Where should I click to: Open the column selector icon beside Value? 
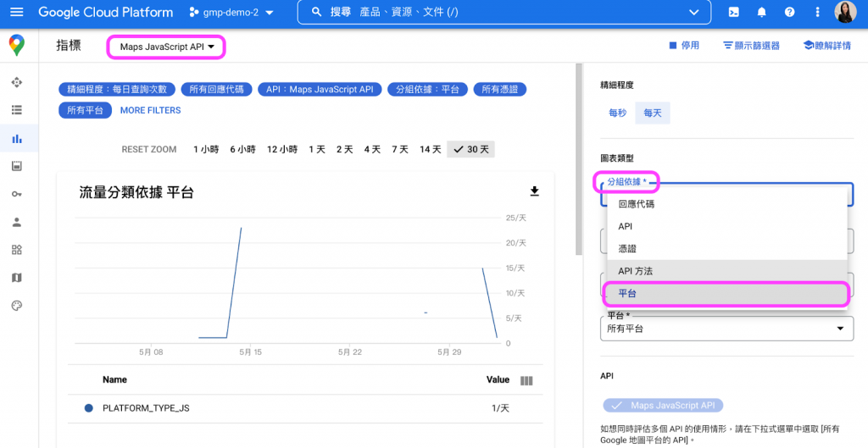tap(526, 380)
